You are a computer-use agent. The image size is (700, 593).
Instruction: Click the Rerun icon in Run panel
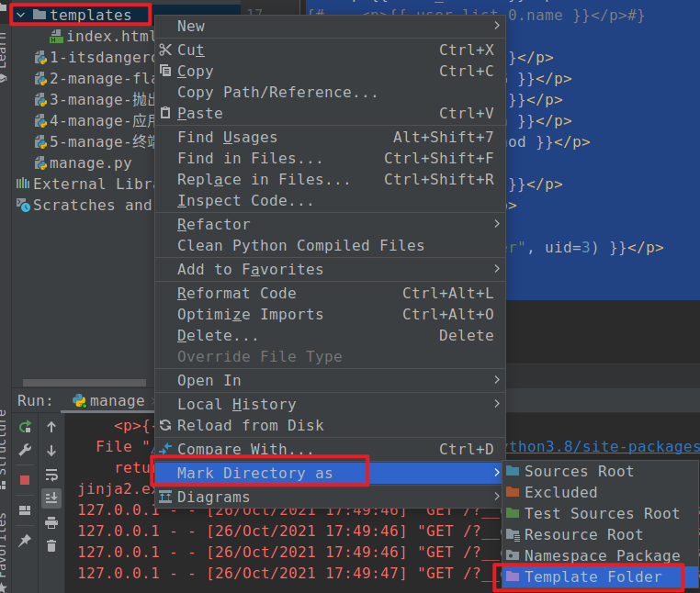click(x=25, y=427)
